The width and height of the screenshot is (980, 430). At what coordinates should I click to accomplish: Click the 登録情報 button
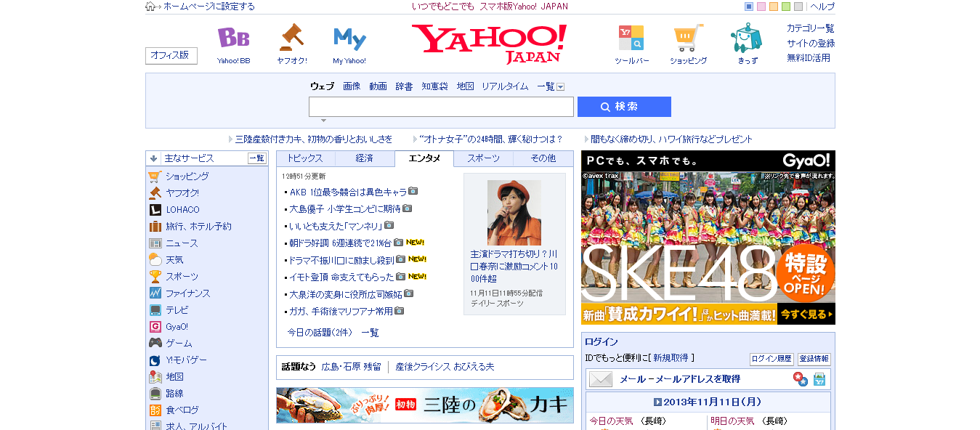[814, 359]
